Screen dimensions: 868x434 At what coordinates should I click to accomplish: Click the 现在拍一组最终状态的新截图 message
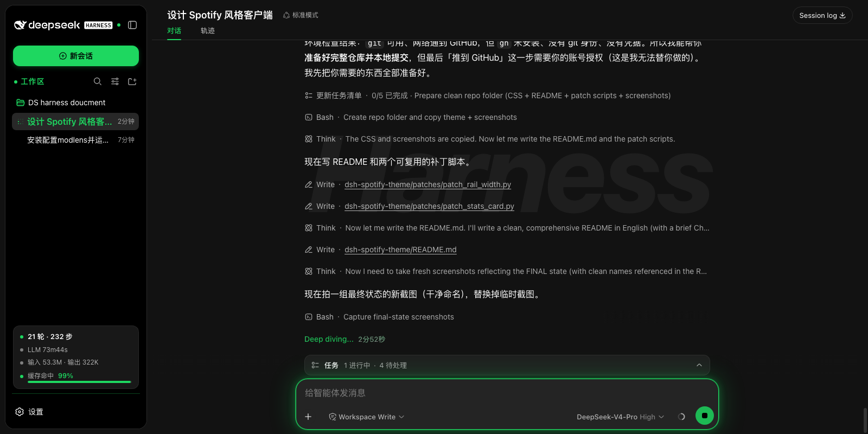[x=423, y=294]
